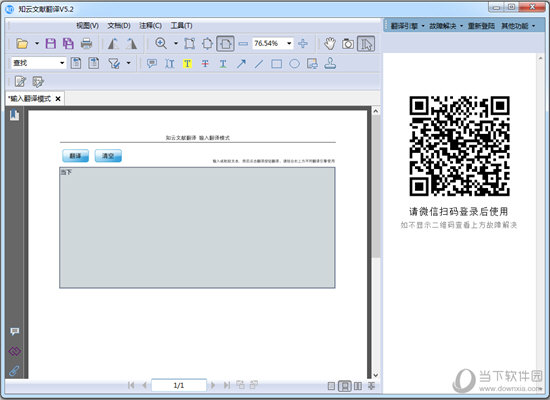
Task: Expand the open file dropdown arrow
Action: coord(37,44)
